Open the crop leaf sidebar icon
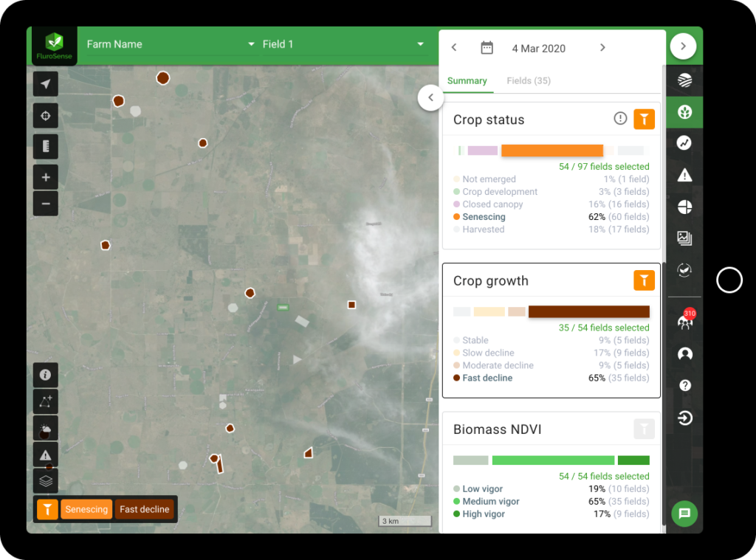Viewport: 756px width, 560px height. point(684,112)
